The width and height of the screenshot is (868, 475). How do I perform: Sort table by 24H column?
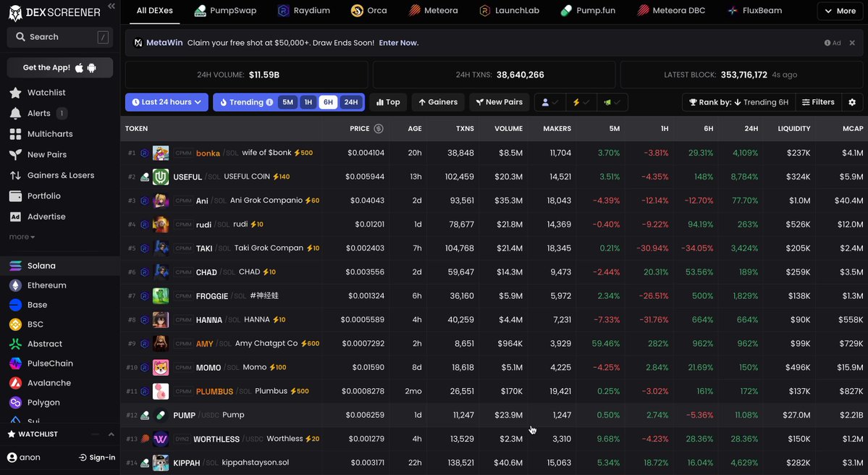[751, 128]
